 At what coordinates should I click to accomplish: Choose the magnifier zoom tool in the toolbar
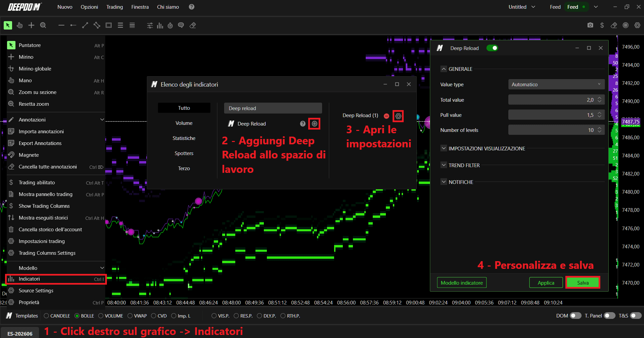[43, 25]
